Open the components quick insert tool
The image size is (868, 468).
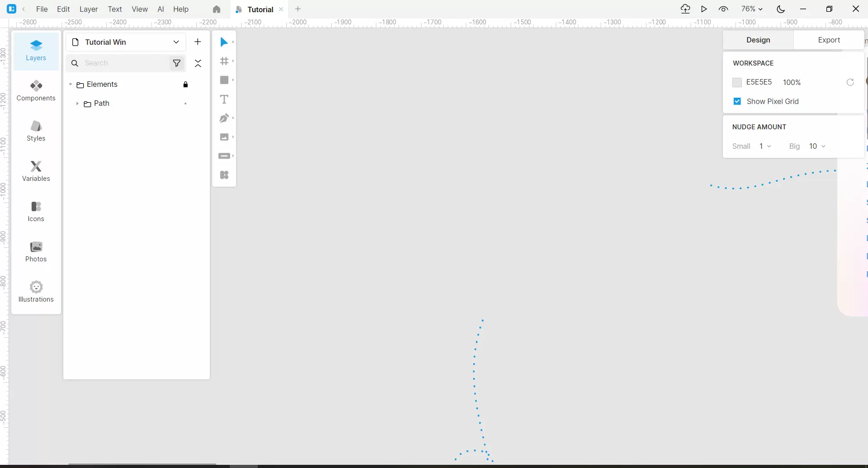[x=224, y=175]
